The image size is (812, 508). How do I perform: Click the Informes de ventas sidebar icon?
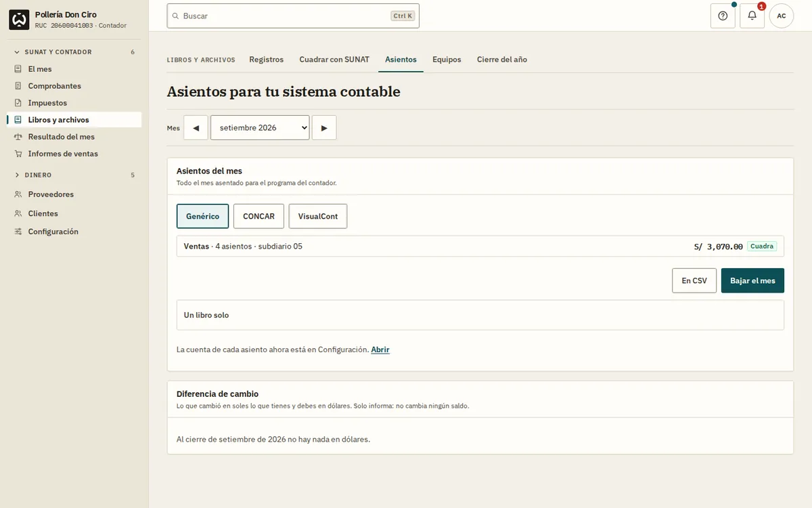18,154
